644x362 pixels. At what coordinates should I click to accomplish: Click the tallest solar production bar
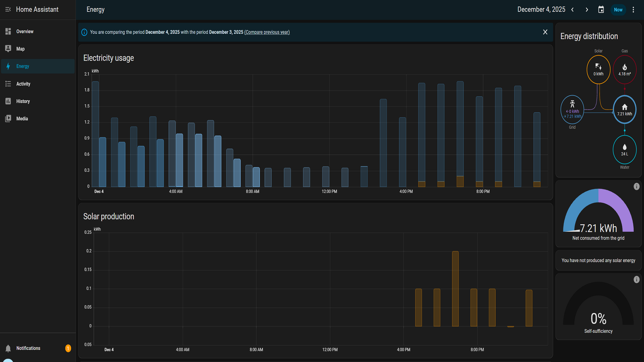[x=455, y=288]
